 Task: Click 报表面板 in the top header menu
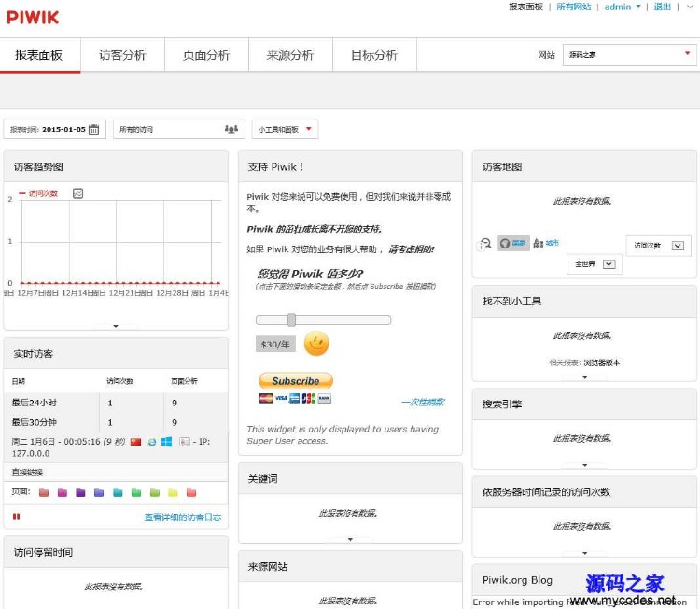click(x=525, y=7)
